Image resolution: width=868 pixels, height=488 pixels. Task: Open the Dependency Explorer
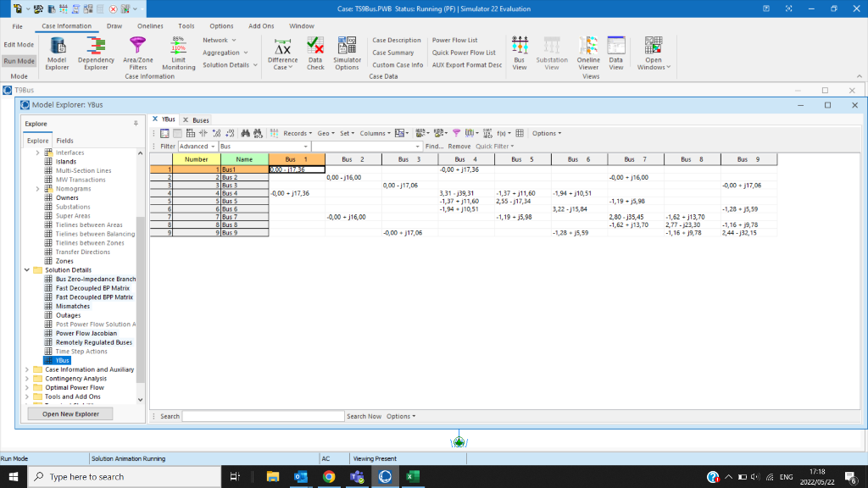[x=96, y=53]
